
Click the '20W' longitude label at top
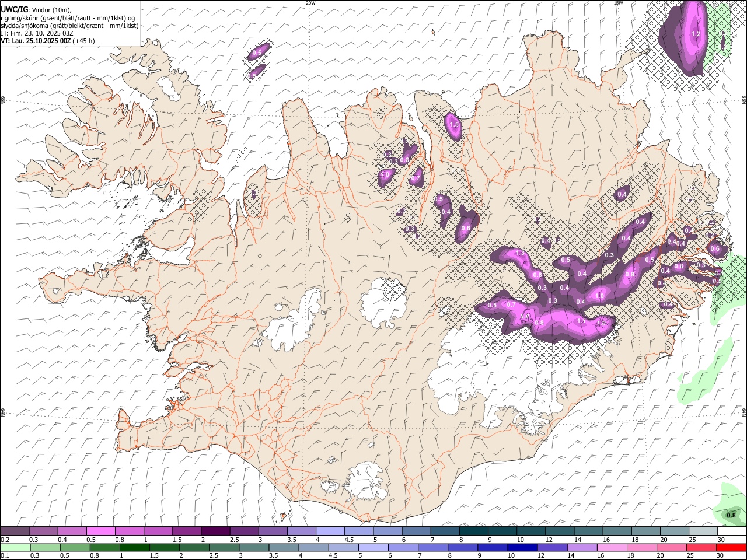click(x=310, y=3)
